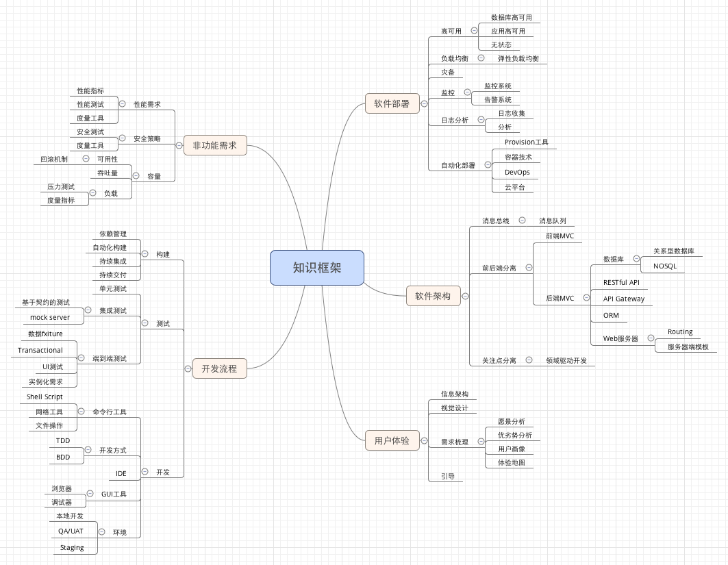The image size is (728, 565).
Task: Collapse the 软件架构 node's circle toggle
Action: coord(465,296)
